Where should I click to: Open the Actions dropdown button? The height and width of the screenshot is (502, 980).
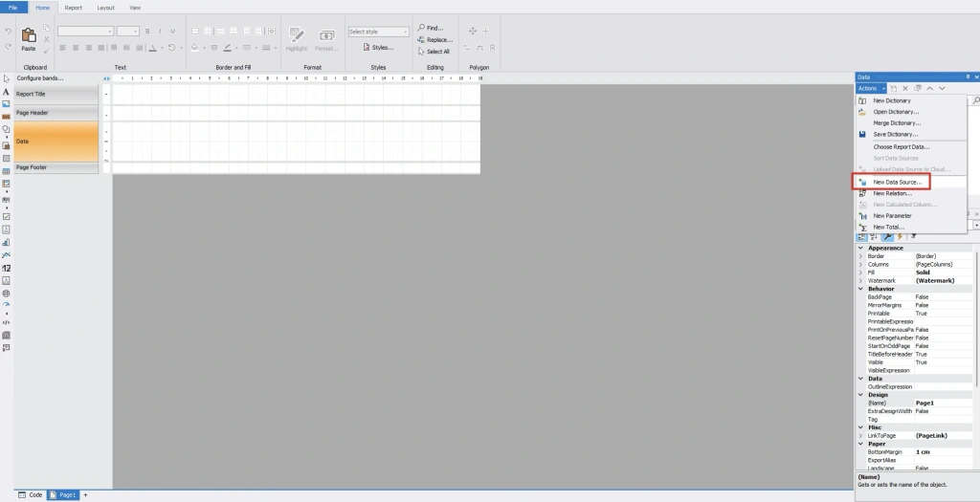click(871, 89)
